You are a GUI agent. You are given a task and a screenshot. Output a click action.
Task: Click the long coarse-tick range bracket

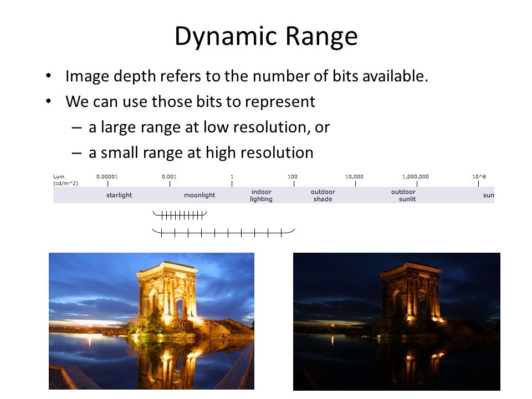[223, 233]
